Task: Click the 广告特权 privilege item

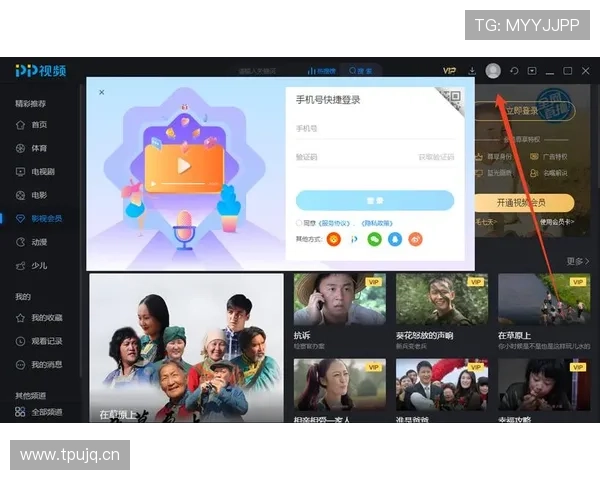Action: click(549, 157)
